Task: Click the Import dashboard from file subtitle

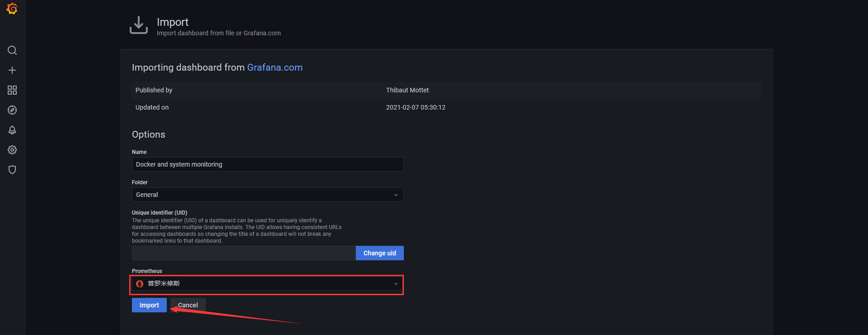Action: pos(218,33)
